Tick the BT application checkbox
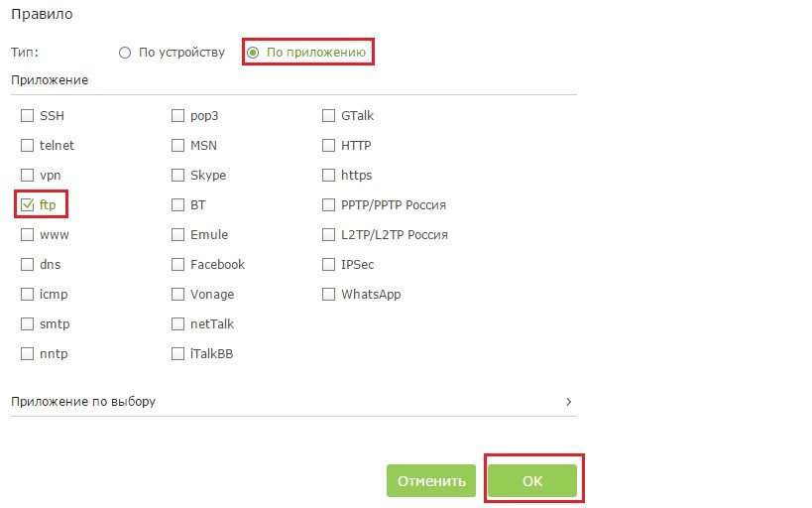This screenshot has width=812, height=508. click(178, 205)
